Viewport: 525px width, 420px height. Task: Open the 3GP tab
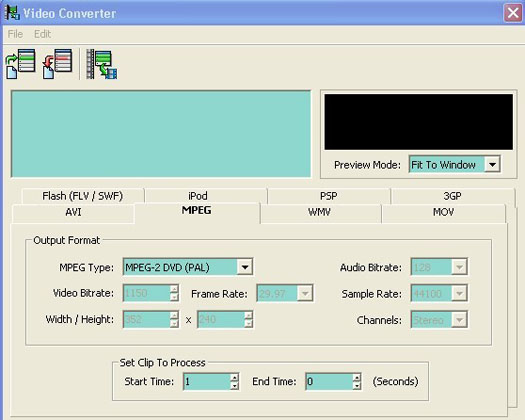coord(452,196)
